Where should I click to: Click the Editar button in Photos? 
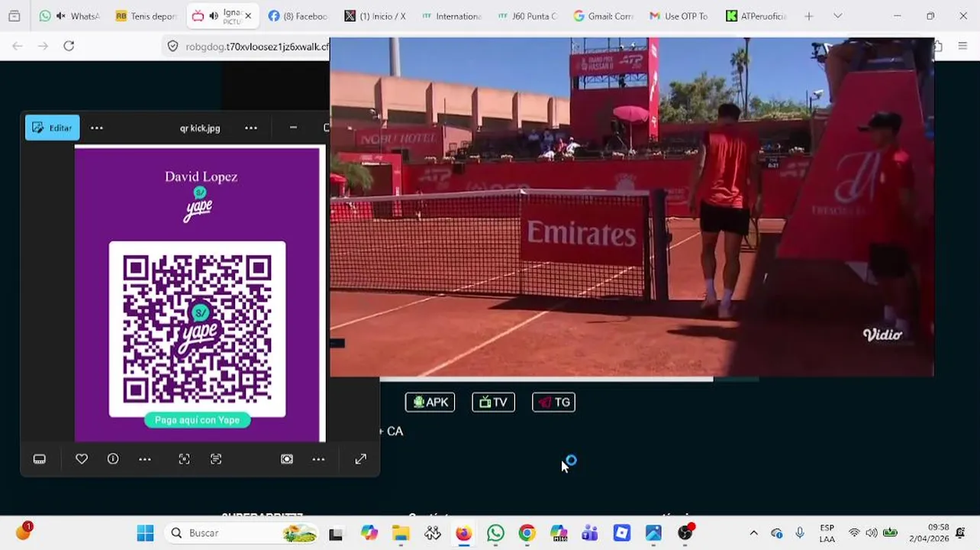pos(52,128)
